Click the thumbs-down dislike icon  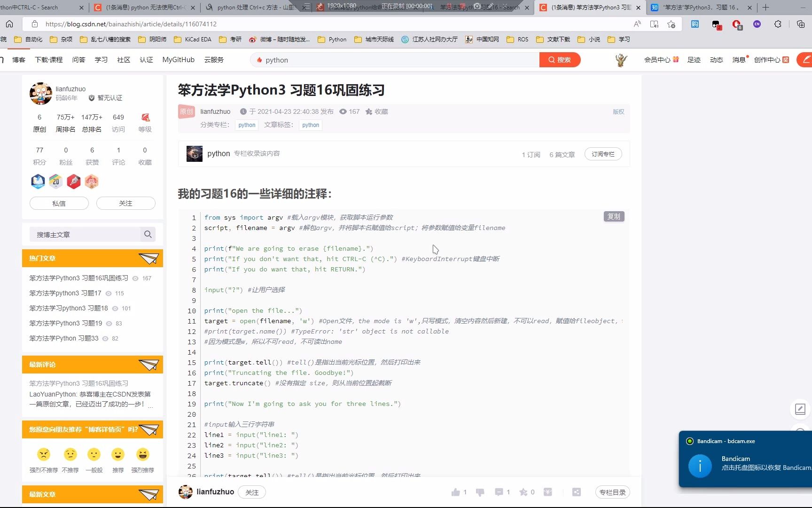coord(480,492)
